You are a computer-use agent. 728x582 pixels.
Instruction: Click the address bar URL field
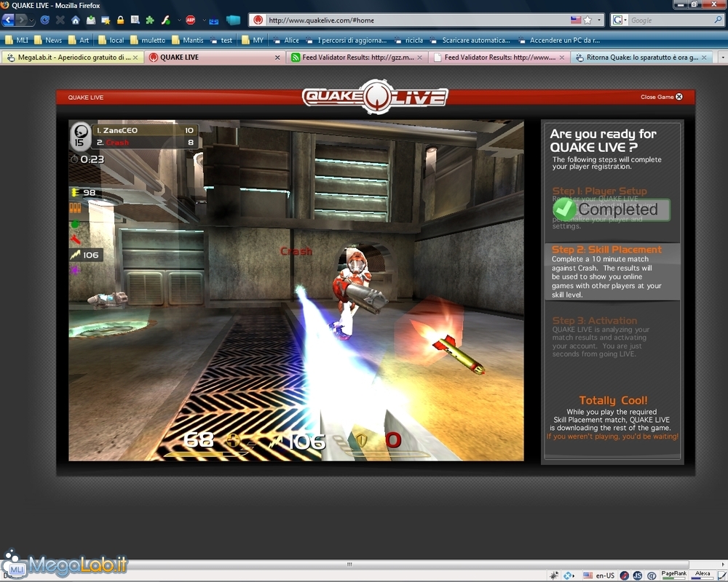click(418, 20)
